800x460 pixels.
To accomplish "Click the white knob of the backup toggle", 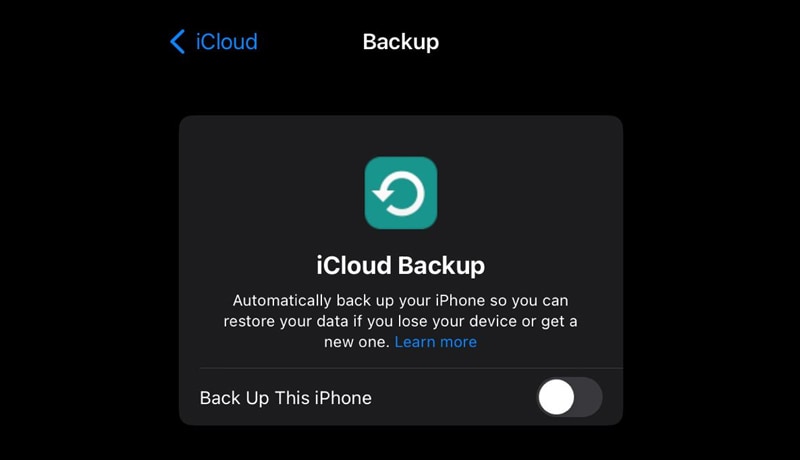I will tap(556, 397).
